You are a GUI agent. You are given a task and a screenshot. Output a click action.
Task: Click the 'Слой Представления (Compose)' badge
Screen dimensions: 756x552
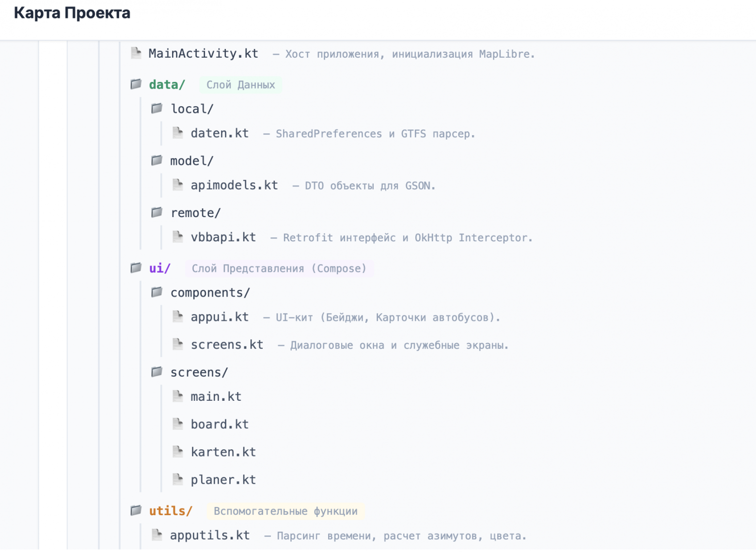pos(279,268)
